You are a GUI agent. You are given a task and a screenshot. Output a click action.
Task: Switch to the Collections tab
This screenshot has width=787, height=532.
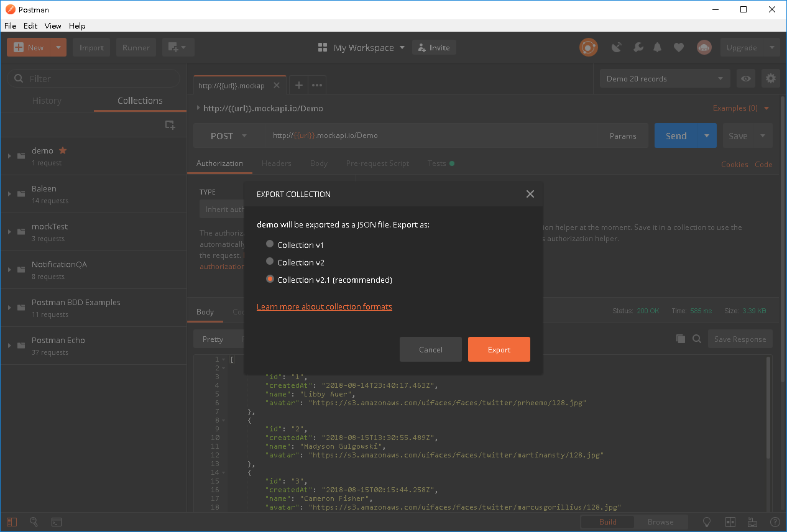[140, 101]
